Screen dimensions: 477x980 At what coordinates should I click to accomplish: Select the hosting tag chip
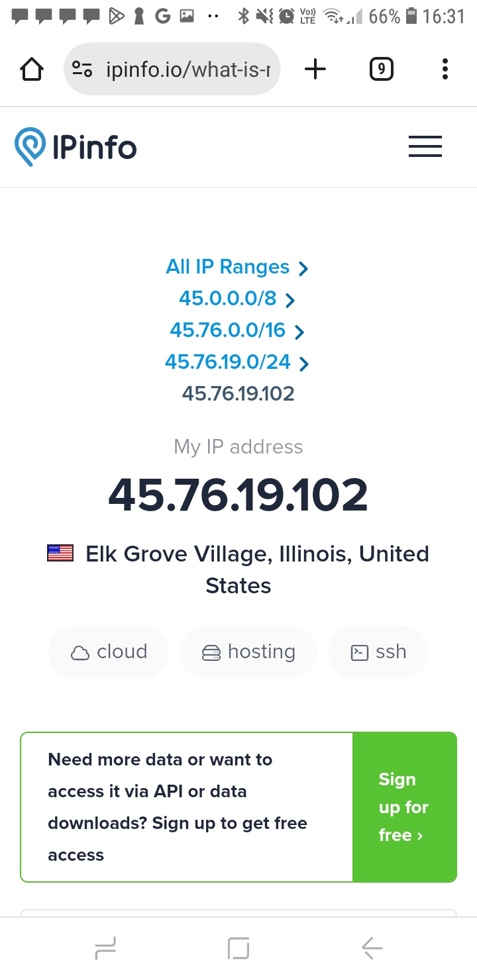coord(248,652)
